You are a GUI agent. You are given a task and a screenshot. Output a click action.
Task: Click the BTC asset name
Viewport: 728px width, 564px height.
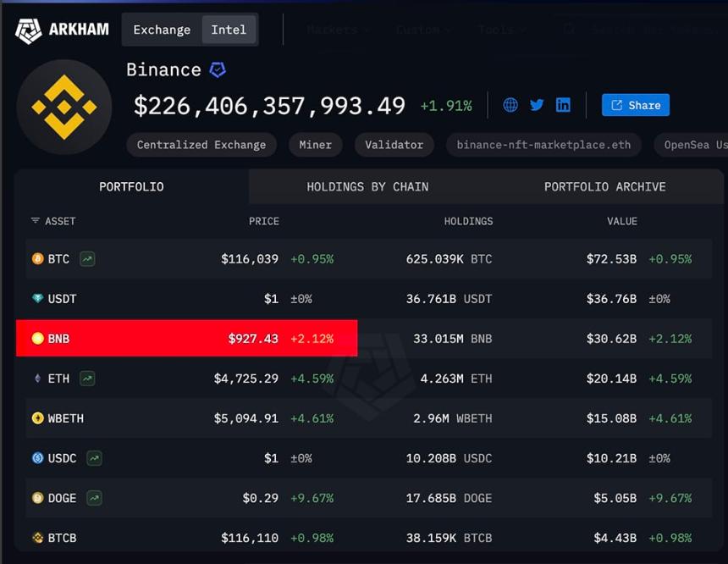[58, 259]
